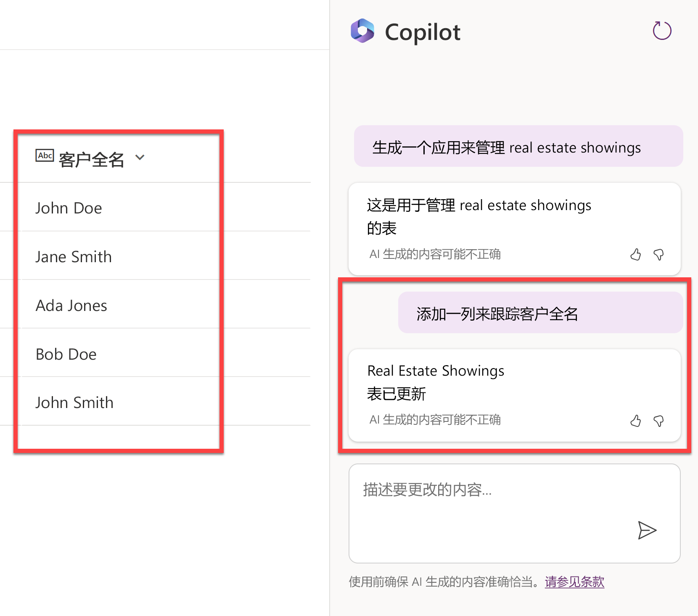This screenshot has width=698, height=616.
Task: Give thumbs down to '这是用于管理' response
Action: click(658, 254)
